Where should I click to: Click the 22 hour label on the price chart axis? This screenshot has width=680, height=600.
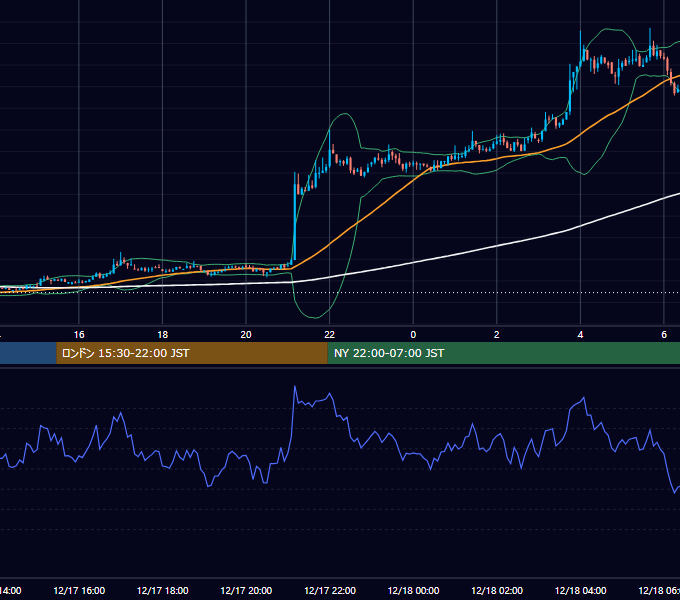coord(330,335)
